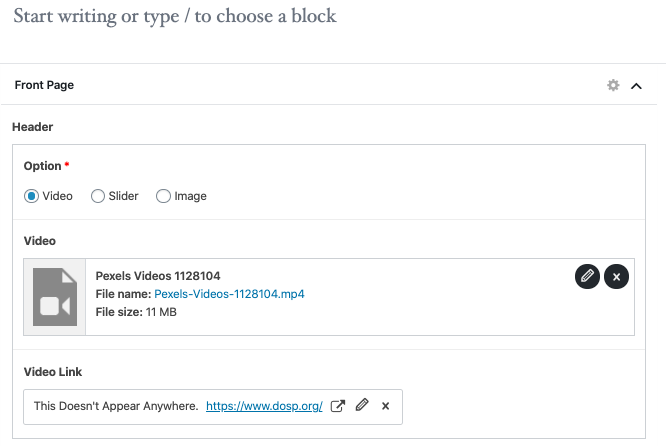This screenshot has height=446, width=666.
Task: Open the https://www.dosp.org/ link
Action: coord(264,406)
